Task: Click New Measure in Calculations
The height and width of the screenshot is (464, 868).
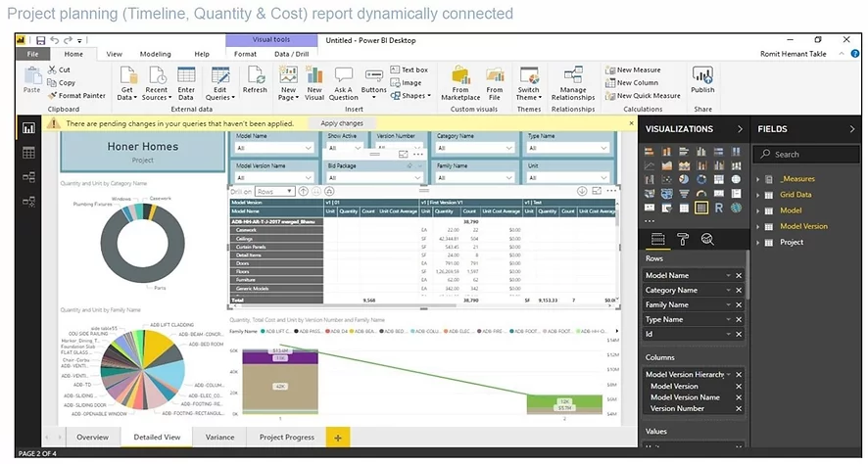Action: click(x=633, y=70)
